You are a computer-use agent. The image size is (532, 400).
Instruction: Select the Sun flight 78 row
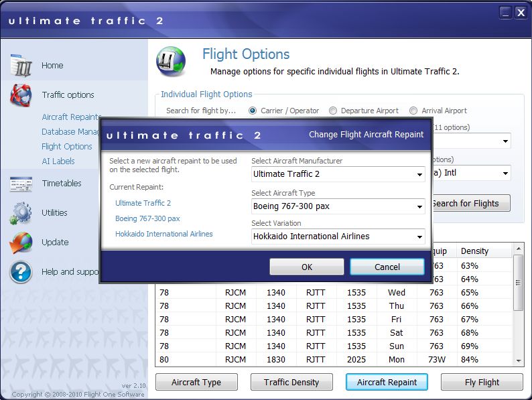tap(334, 346)
